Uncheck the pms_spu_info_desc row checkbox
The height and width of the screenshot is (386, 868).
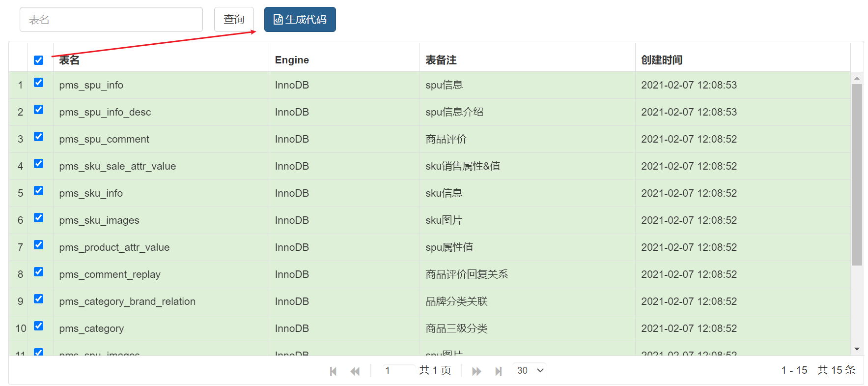pos(39,110)
